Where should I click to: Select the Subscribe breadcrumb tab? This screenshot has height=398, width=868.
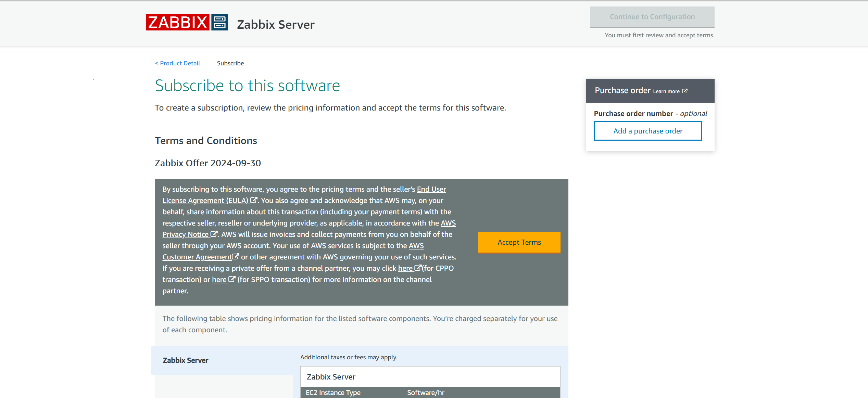click(x=230, y=63)
